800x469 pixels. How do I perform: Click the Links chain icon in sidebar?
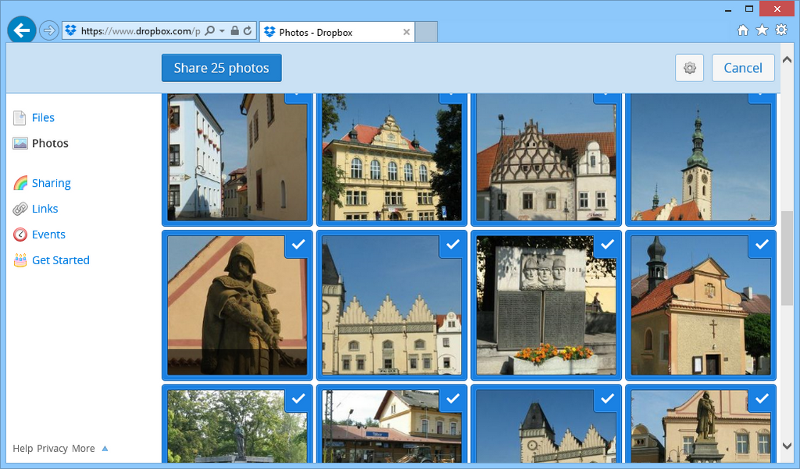point(20,209)
